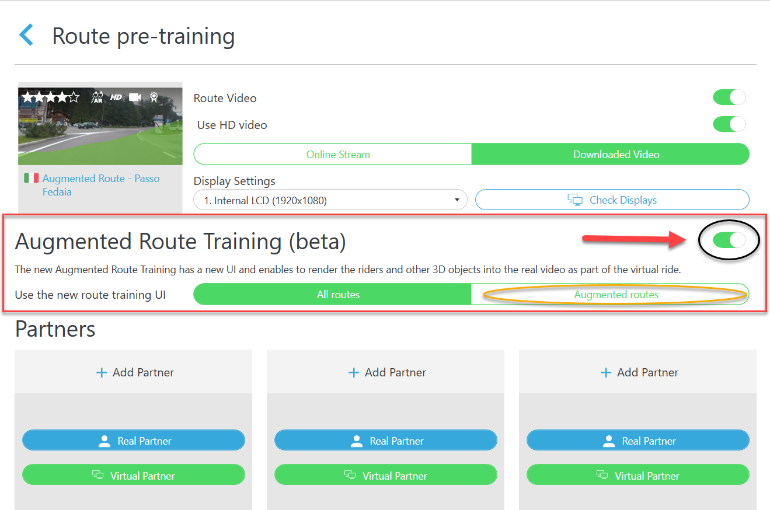Click the video camera icon on thumbnail
770x510 pixels.
point(135,98)
